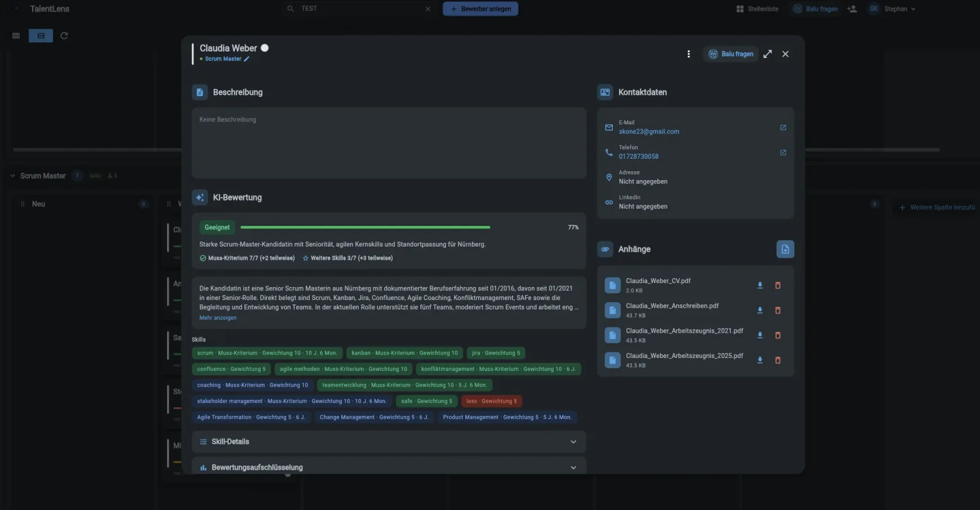980x510 pixels.
Task: Switch to the column board view icon
Action: [16, 35]
